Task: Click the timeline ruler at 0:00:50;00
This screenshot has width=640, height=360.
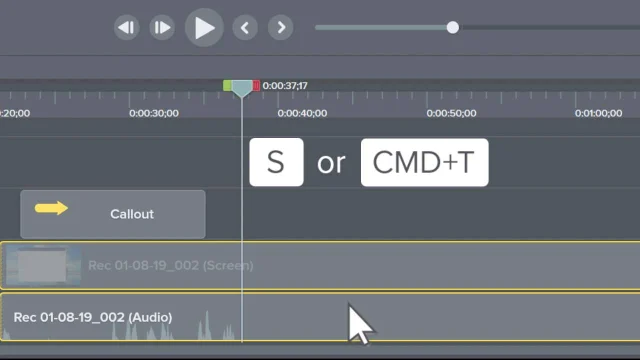Action: pos(451,113)
